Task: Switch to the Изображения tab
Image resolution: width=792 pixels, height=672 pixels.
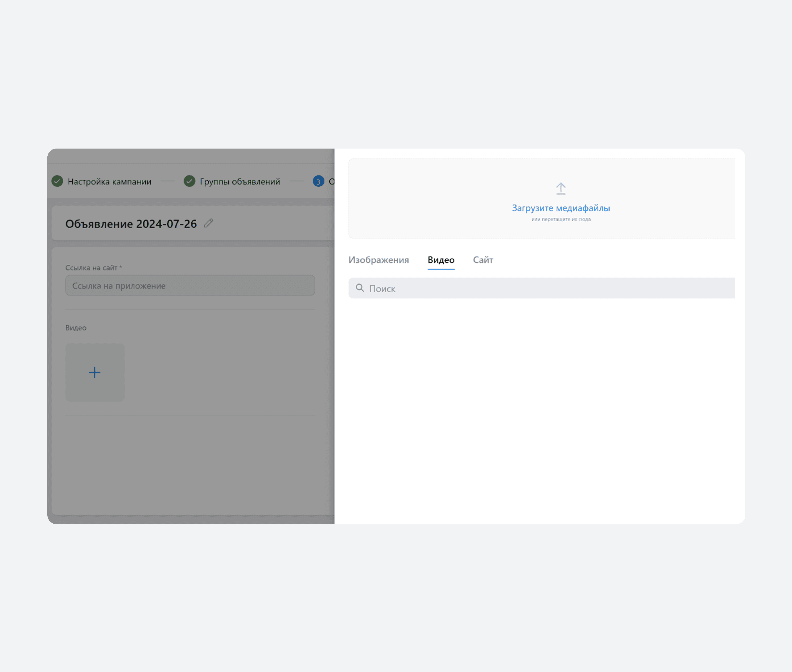Action: pyautogui.click(x=379, y=260)
